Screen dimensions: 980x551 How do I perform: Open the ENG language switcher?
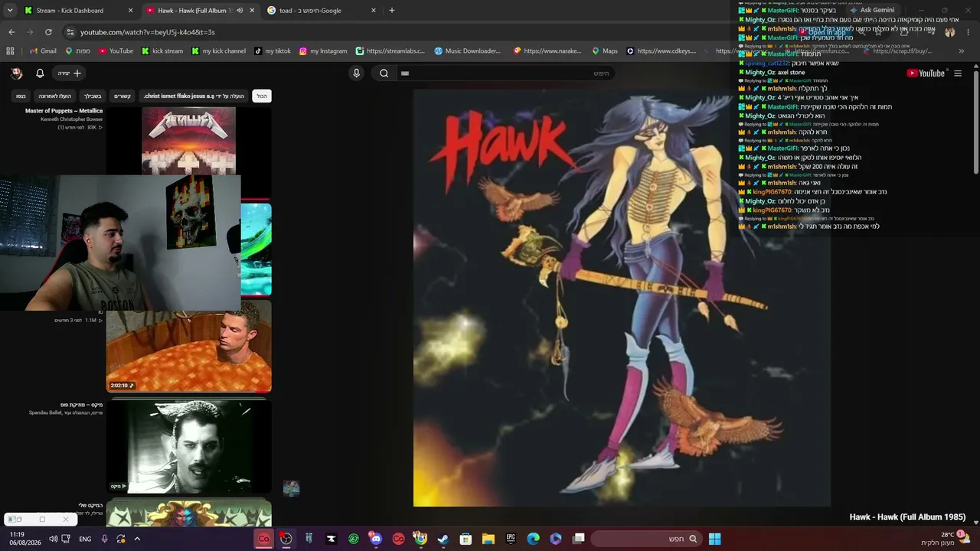(x=85, y=539)
